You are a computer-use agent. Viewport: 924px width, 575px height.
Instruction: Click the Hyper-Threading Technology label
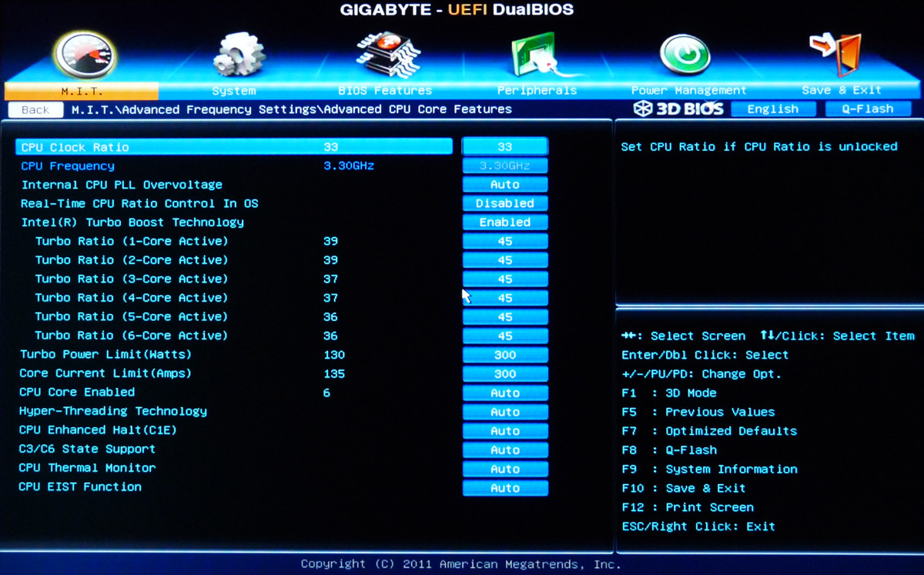(113, 411)
